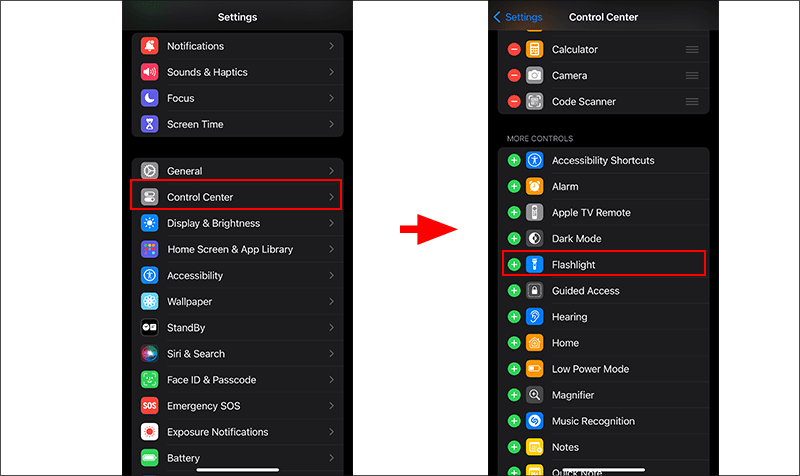Open Display & Brightness settings
Screen dimensions: 800x476
tap(237, 223)
